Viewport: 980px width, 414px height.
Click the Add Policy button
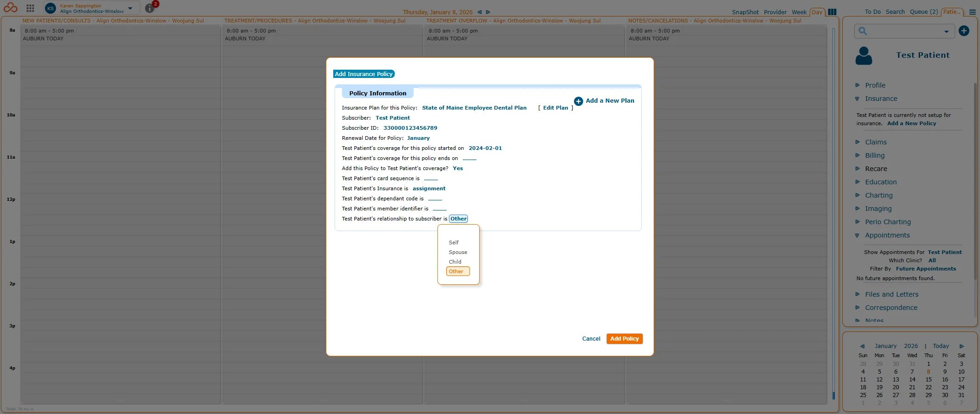624,339
